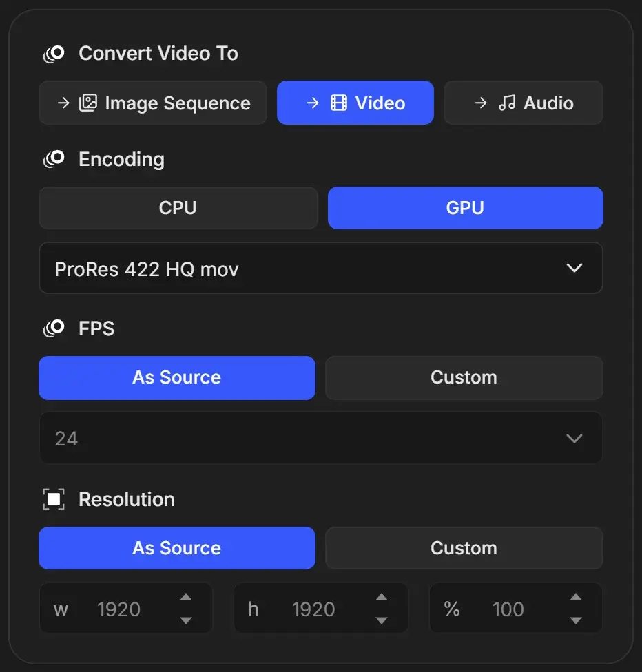Set Resolution to As Source
Image resolution: width=642 pixels, height=672 pixels.
click(177, 548)
